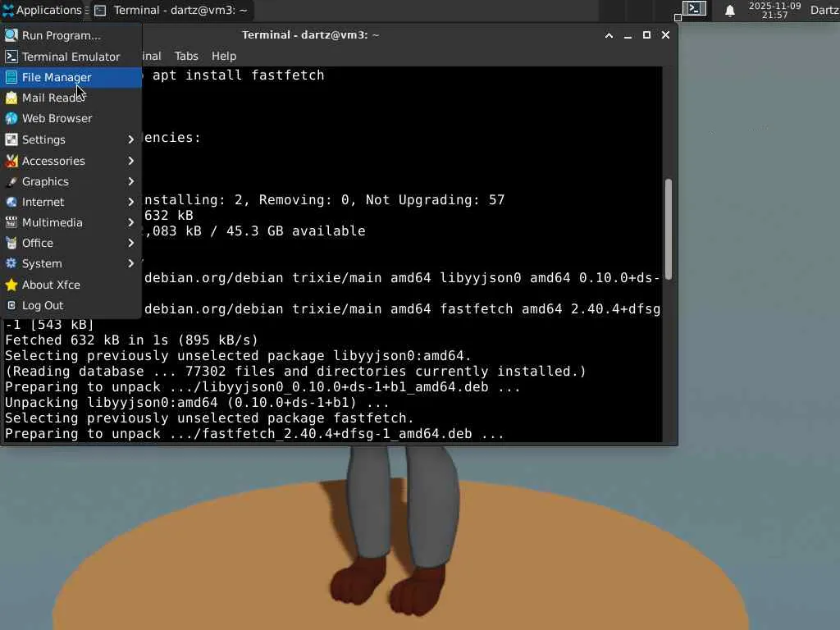Open the Tabs menu in Terminal

coord(186,56)
